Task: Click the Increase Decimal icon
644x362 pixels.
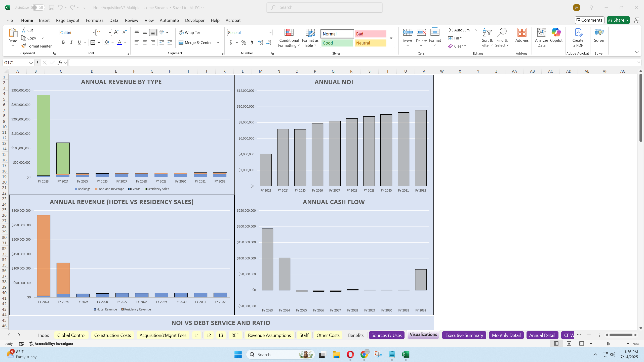Action: pyautogui.click(x=260, y=42)
